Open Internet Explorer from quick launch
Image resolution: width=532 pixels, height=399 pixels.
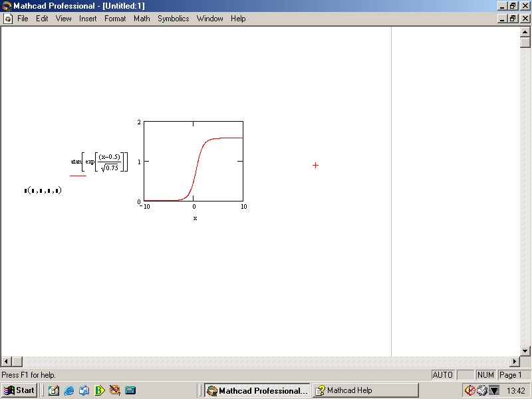(x=68, y=390)
